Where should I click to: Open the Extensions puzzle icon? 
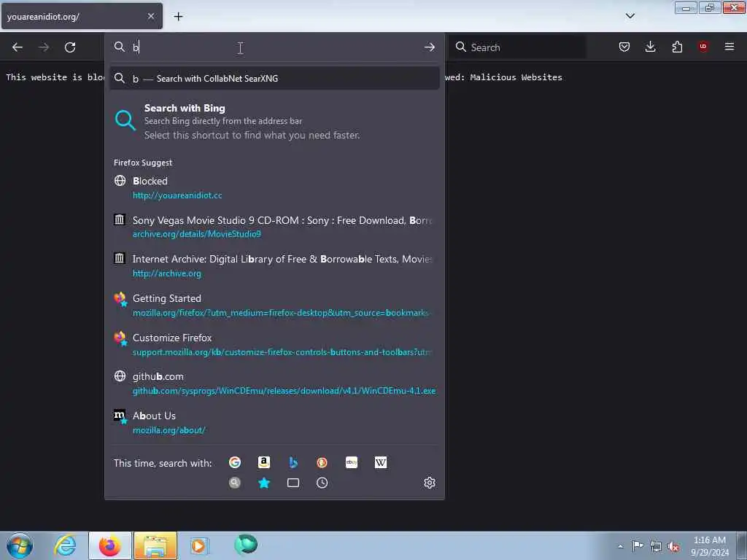tap(677, 47)
